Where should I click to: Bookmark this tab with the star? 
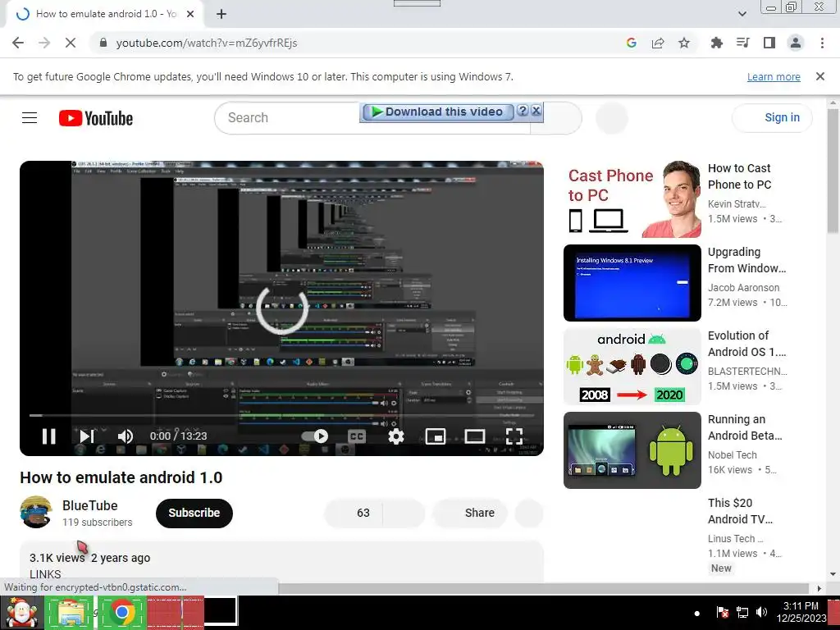(684, 43)
